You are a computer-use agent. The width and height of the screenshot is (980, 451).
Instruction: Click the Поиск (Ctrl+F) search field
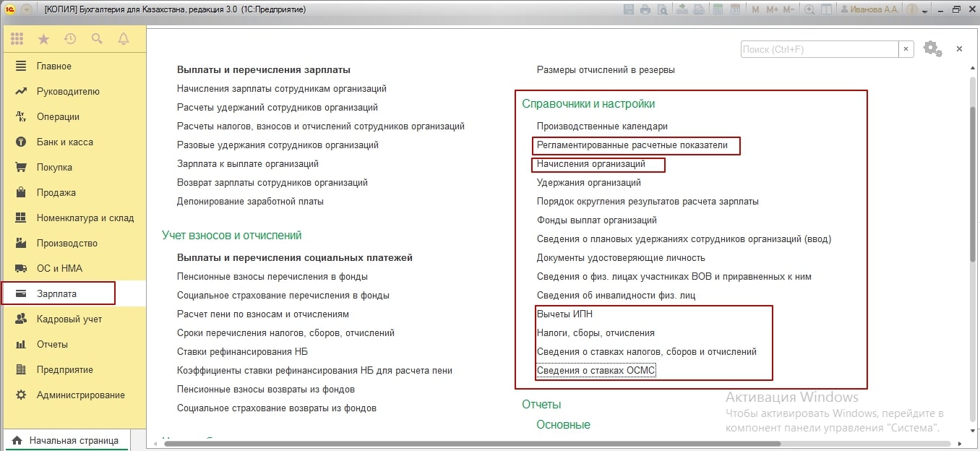pos(819,49)
